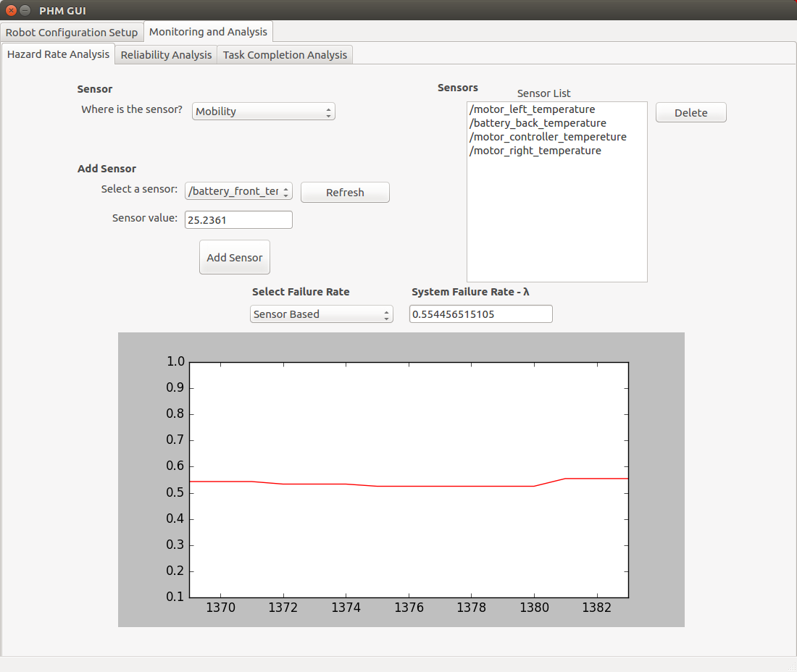Open the Hazard Rate Analysis subtab
The image size is (797, 672).
click(x=58, y=54)
